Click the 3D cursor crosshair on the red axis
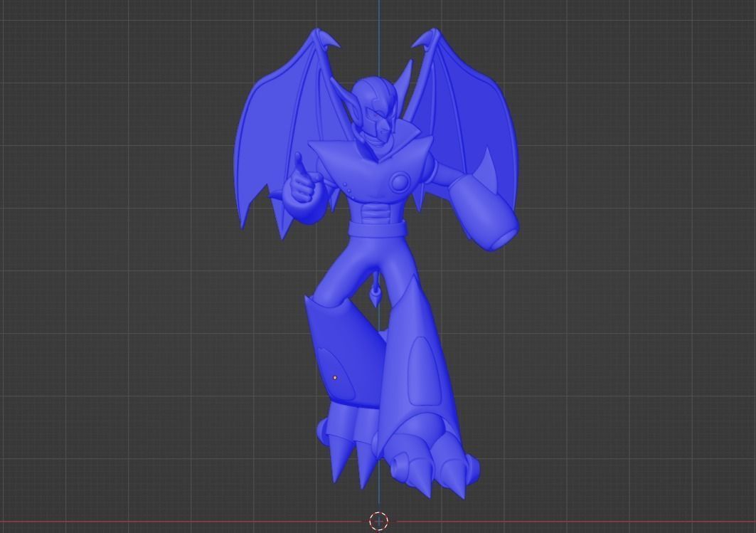The width and height of the screenshot is (756, 533). click(378, 521)
